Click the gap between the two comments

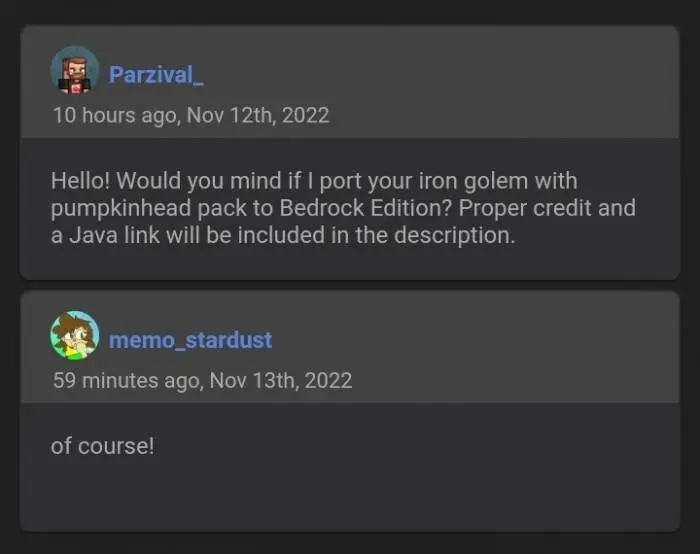(350, 285)
